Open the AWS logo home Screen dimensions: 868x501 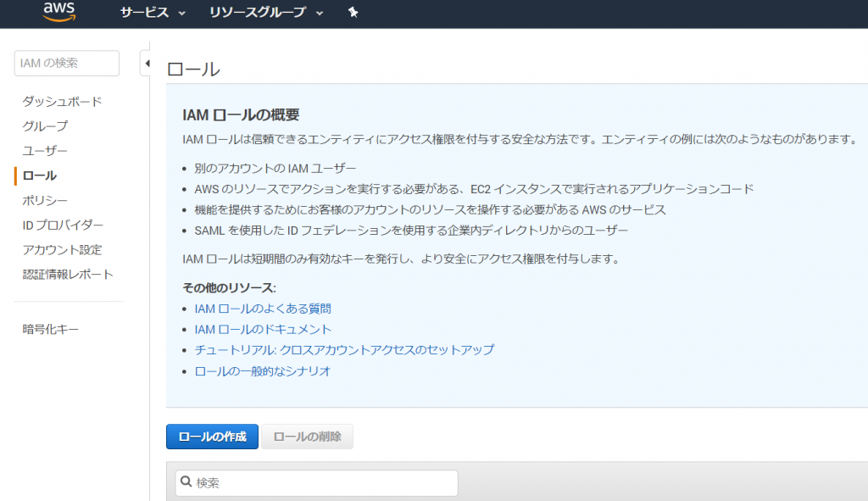tap(59, 11)
